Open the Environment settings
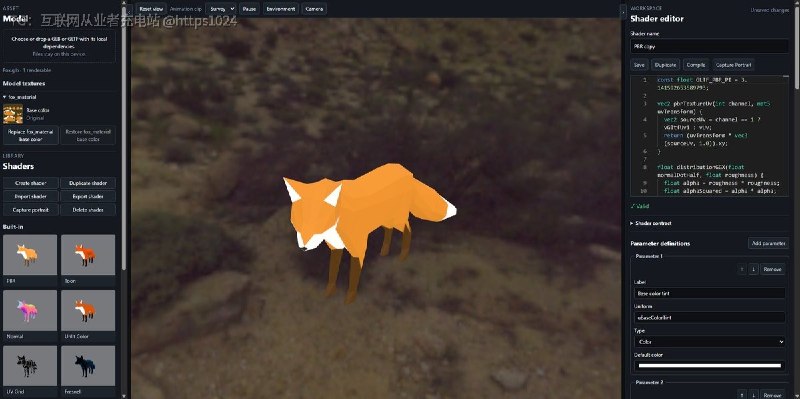Viewport: 800px width, 399px height. pyautogui.click(x=281, y=9)
